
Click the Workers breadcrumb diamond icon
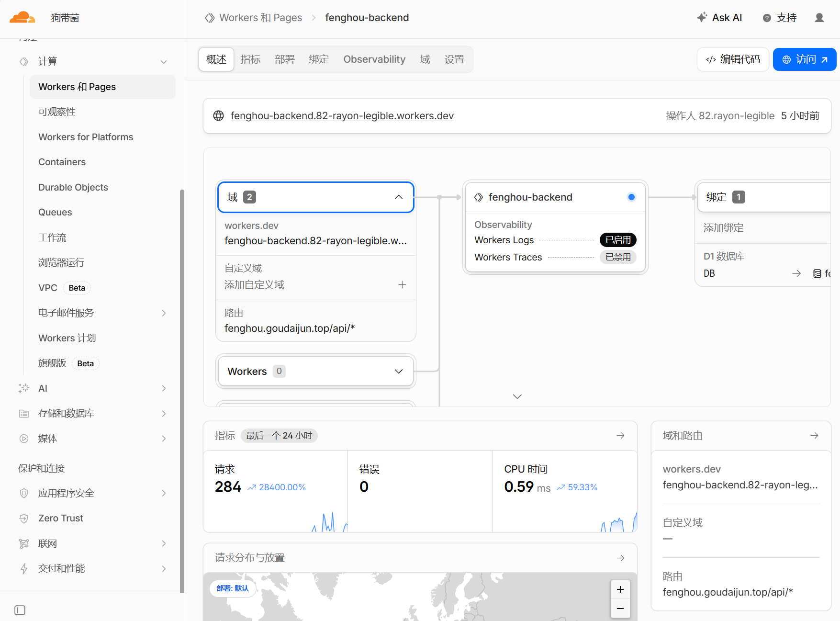point(210,18)
